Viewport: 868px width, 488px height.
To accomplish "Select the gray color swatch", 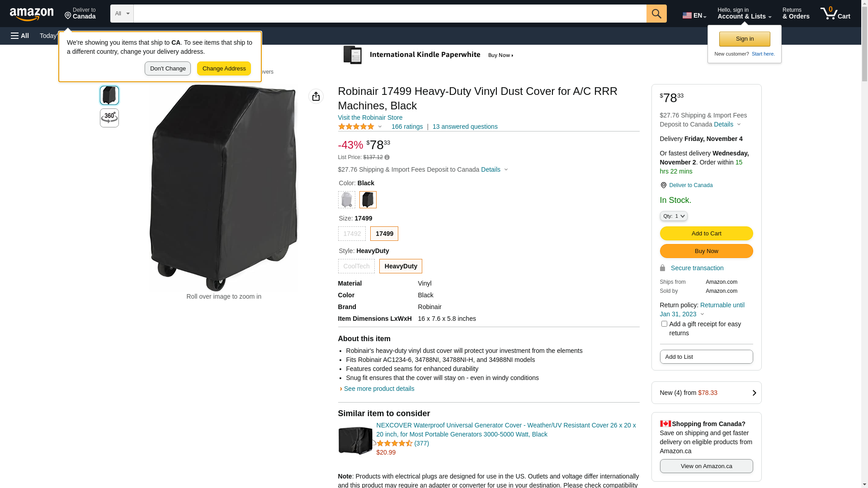I will point(347,200).
